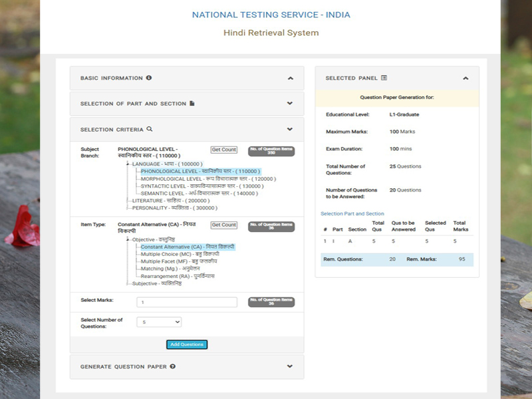Collapse the Selected Panel chevron
Viewport: 532px width, 399px height.
coord(465,78)
